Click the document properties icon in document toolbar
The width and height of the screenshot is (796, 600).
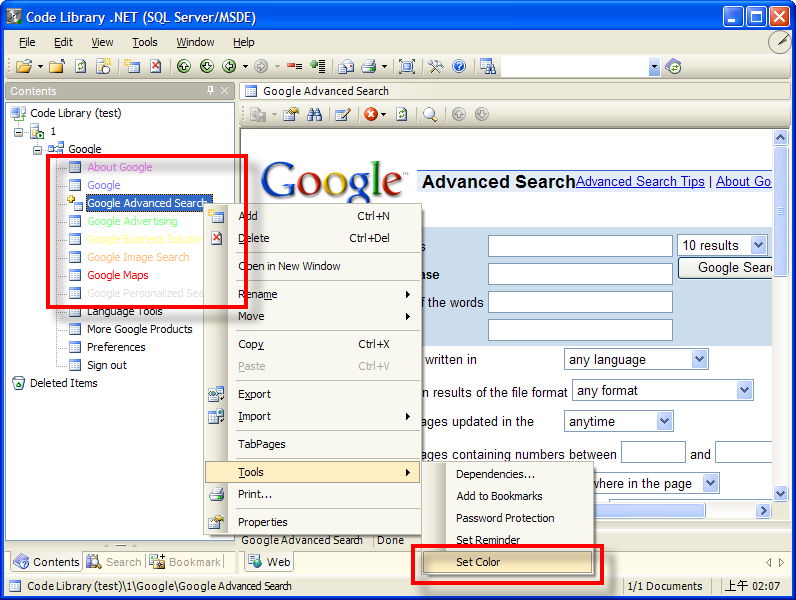[x=291, y=115]
